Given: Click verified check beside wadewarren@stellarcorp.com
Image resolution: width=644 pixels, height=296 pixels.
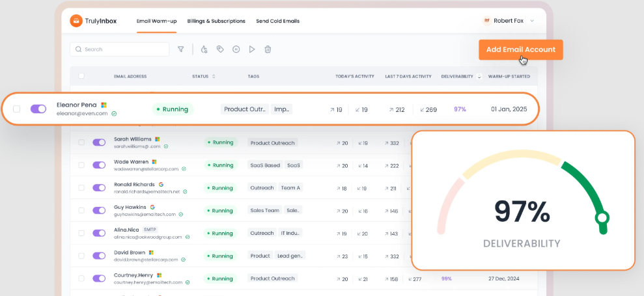Looking at the screenshot, I should [x=184, y=168].
